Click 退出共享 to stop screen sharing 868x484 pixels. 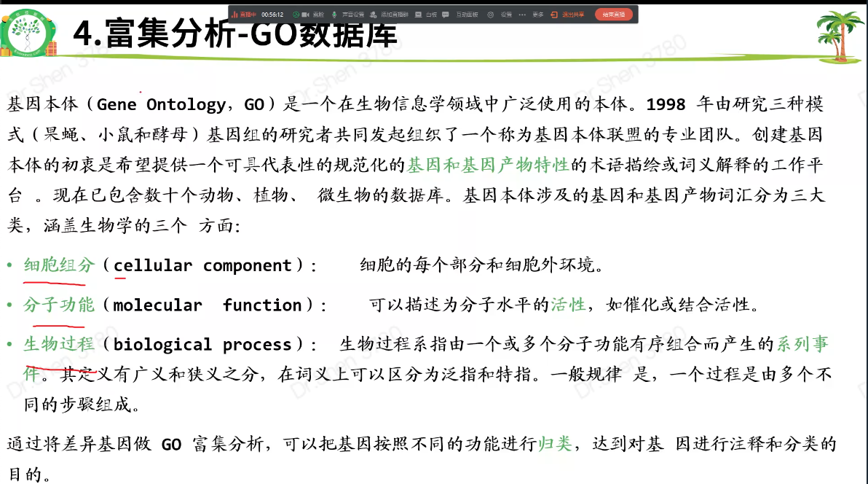tap(568, 15)
